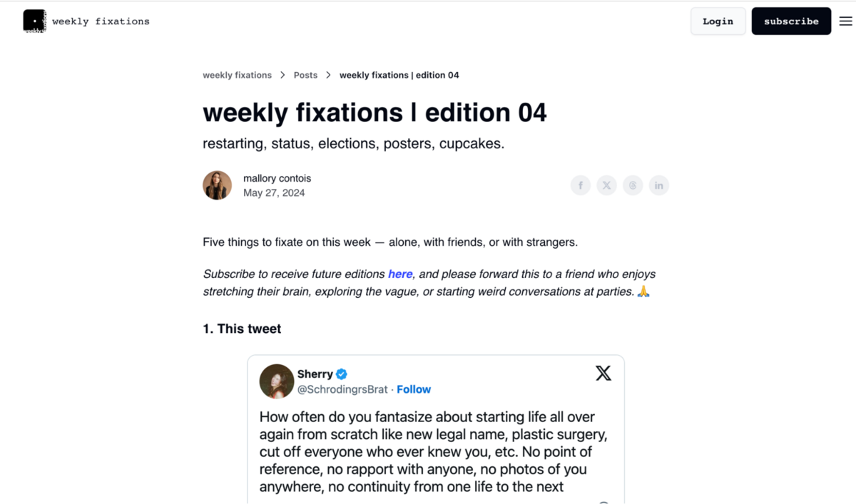The width and height of the screenshot is (856, 504).
Task: Open mallory contois's author profile
Action: [x=277, y=178]
